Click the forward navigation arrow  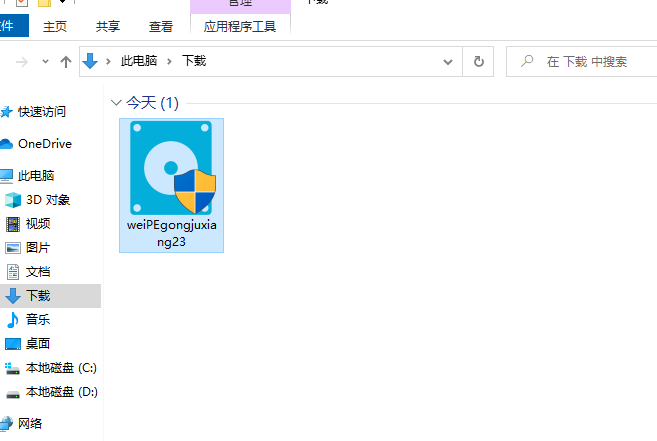(x=22, y=62)
